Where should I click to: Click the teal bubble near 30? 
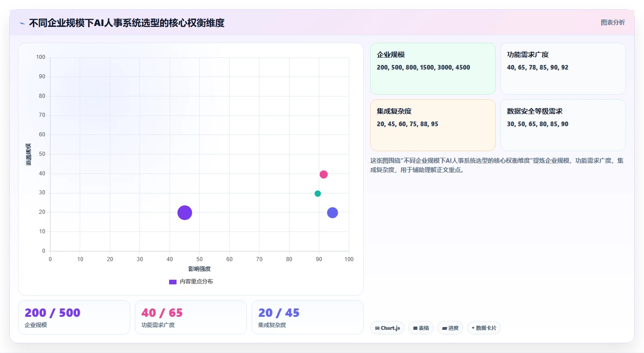[318, 193]
